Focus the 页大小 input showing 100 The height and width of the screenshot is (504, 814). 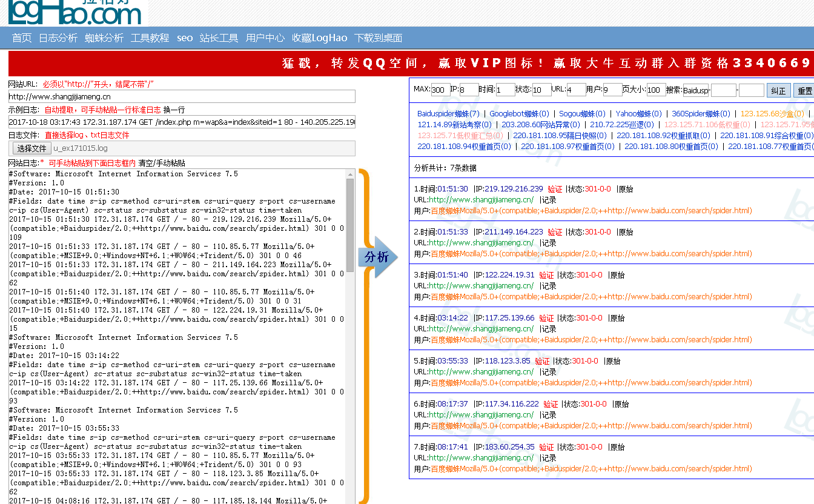tap(656, 90)
